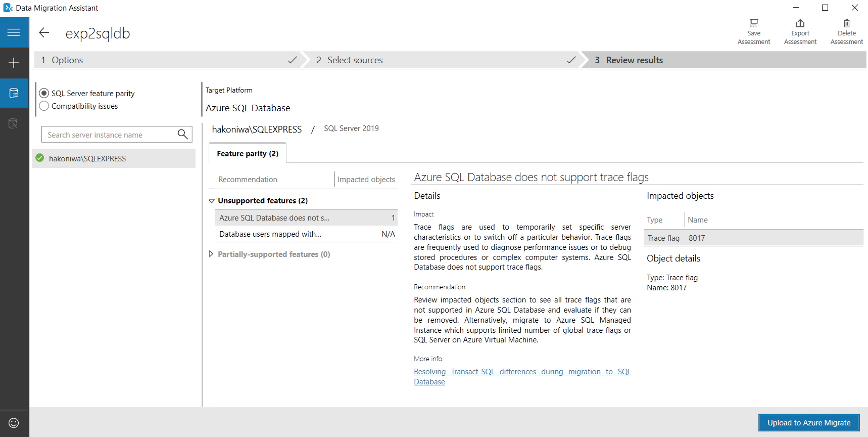Click the Name column header
The width and height of the screenshot is (868, 437).
(698, 220)
